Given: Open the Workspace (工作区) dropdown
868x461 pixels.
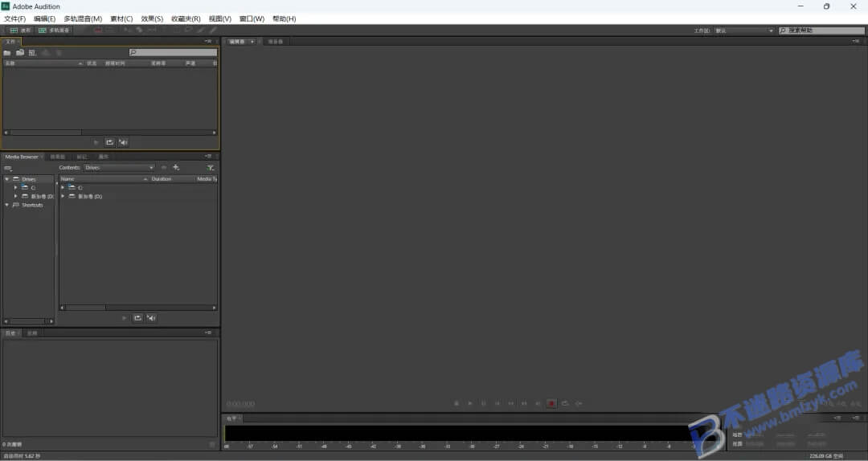Looking at the screenshot, I should click(743, 31).
